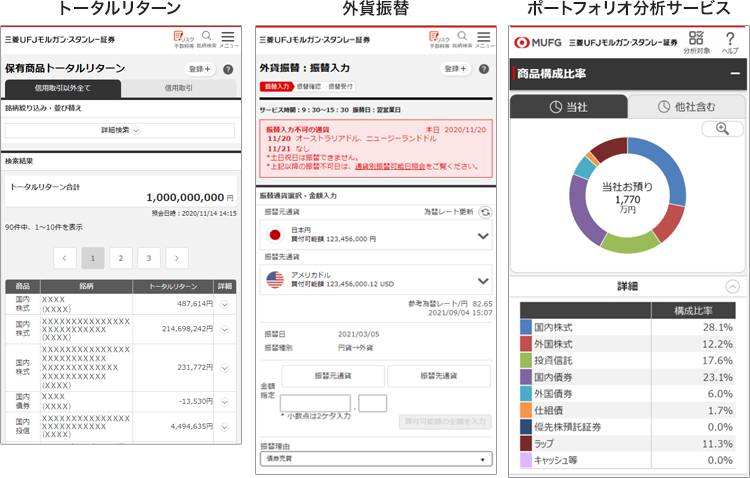
Task: Go to next page arrow
Action: point(177,258)
